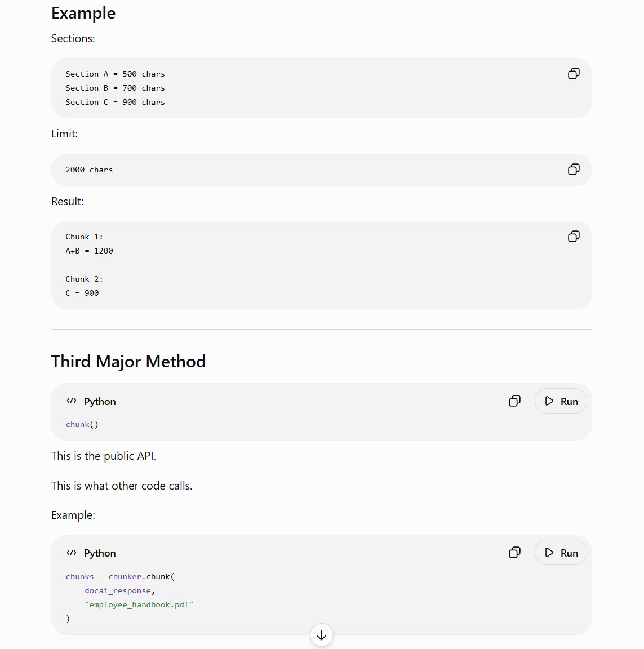Run the chunk() Python snippet
The width and height of the screenshot is (644, 649).
coord(561,401)
